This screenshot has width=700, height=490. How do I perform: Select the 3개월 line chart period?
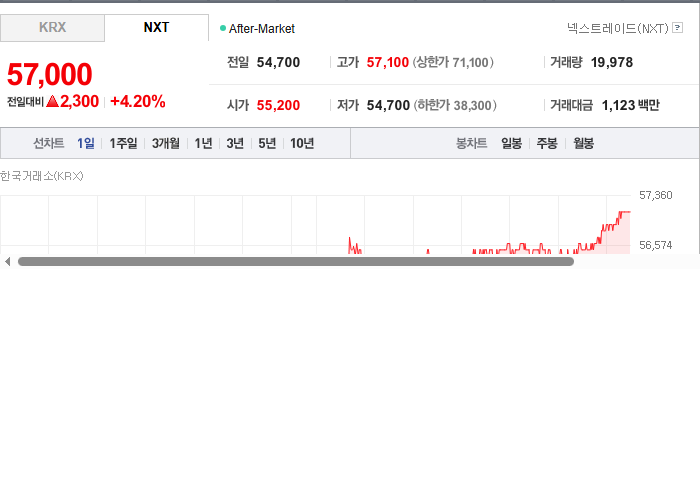pyautogui.click(x=166, y=143)
